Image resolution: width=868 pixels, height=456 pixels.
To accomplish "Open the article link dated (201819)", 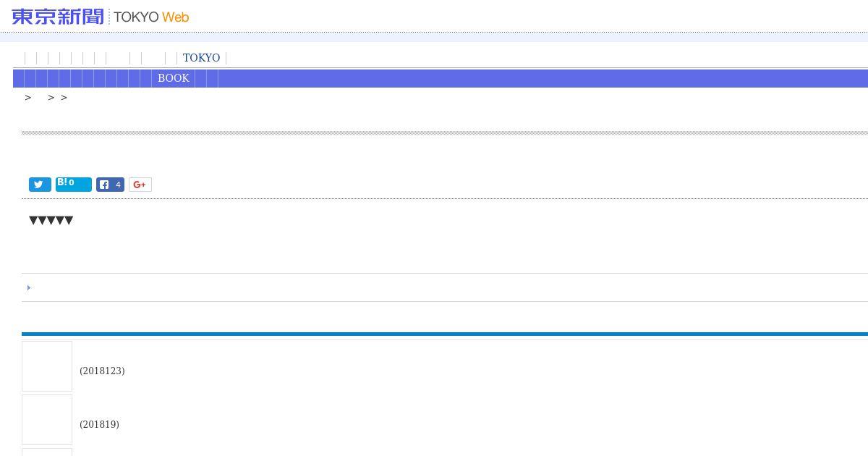I will tap(99, 424).
